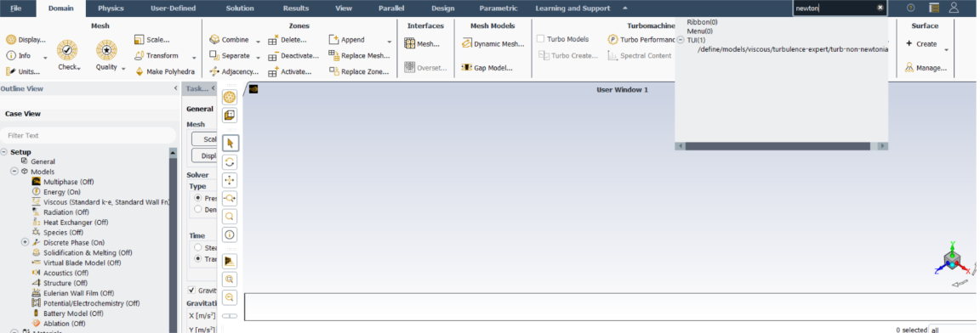Switch to the Results tab
This screenshot has height=333, width=980.
(296, 8)
